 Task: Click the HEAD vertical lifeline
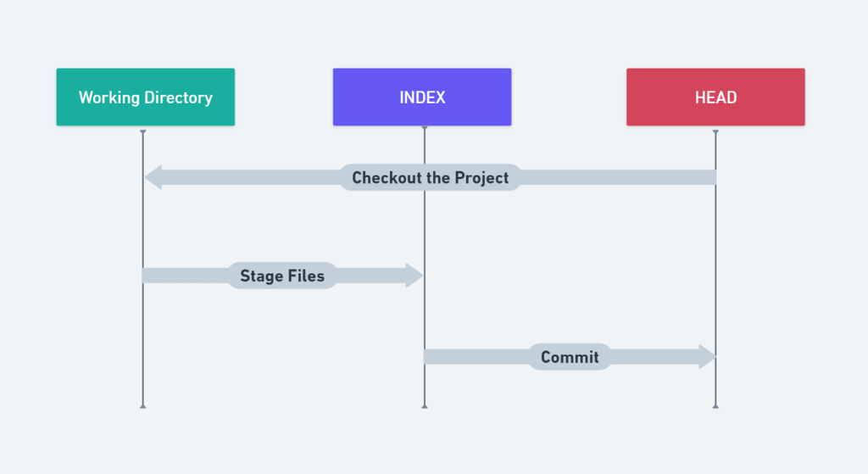click(x=715, y=254)
